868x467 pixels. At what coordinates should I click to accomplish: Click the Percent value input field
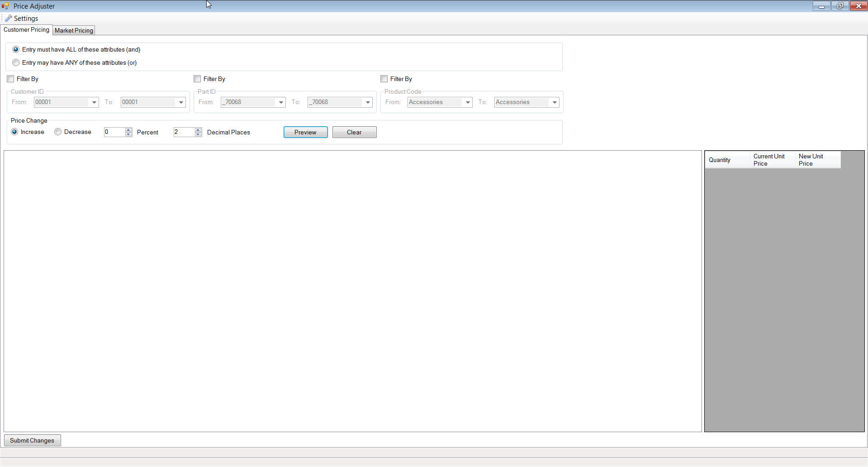[x=114, y=132]
